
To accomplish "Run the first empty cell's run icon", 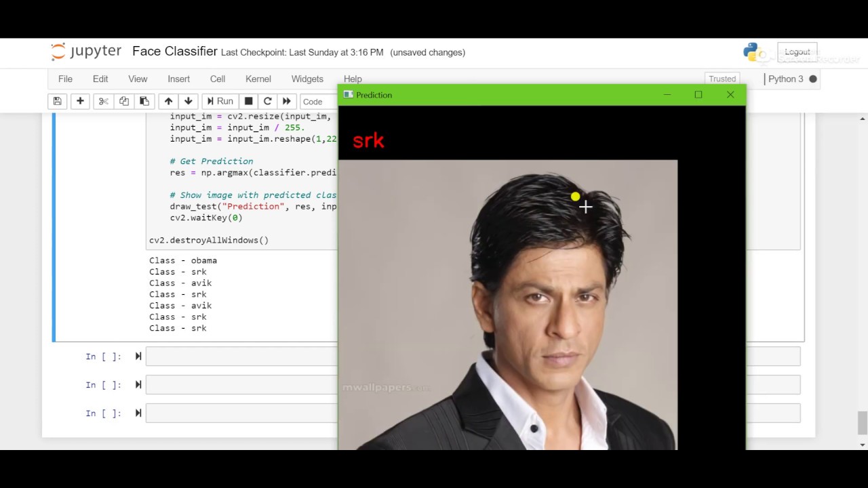I will pos(138,357).
